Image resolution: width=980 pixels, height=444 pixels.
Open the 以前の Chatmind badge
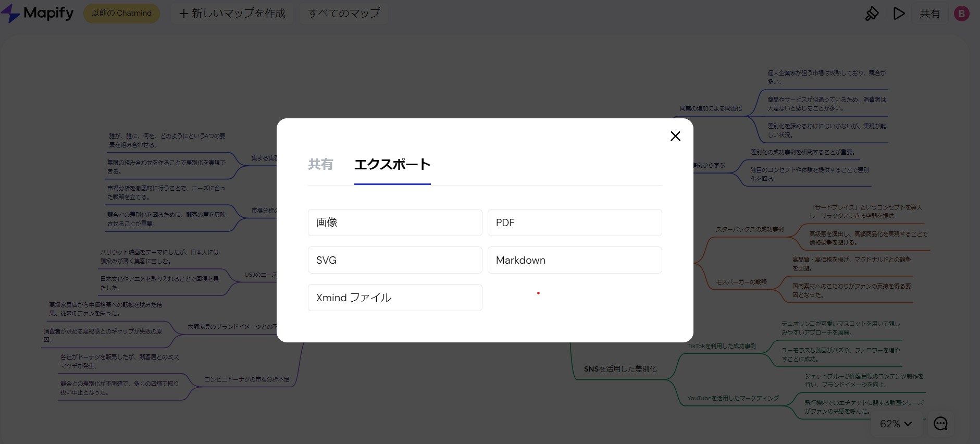[122, 13]
